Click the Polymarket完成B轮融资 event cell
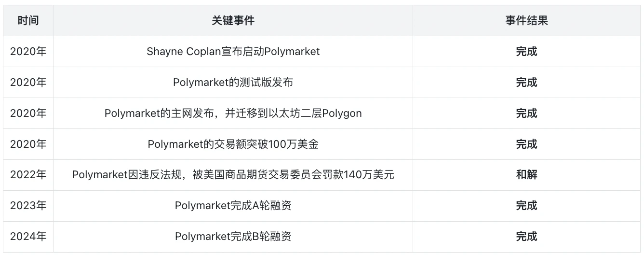644x255 pixels. point(233,237)
